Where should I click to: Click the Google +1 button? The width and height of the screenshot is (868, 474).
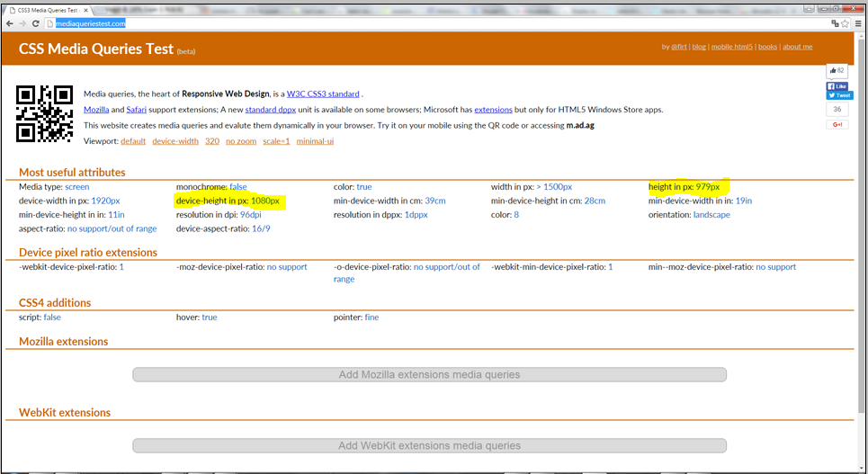pos(837,124)
